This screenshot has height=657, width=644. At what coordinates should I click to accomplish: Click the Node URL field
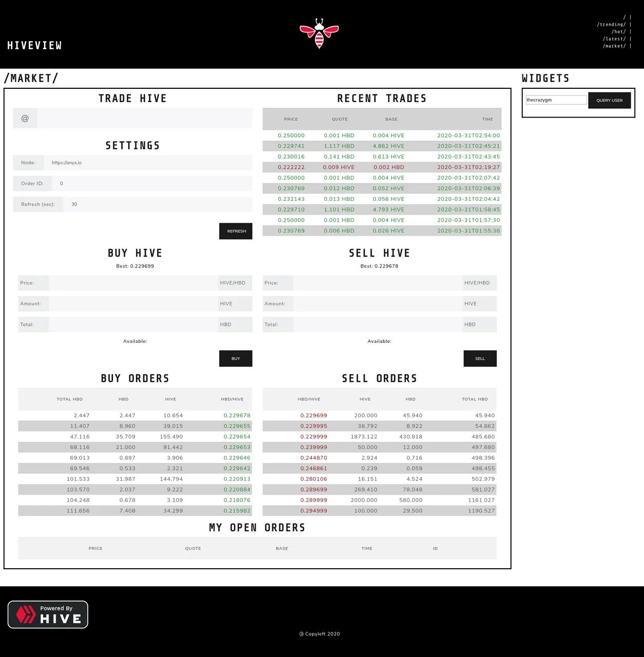tap(148, 163)
